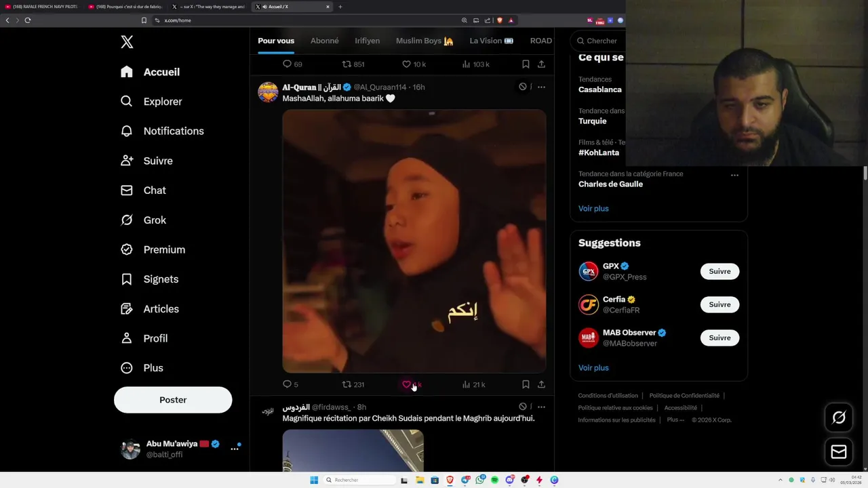This screenshot has width=868, height=488.
Task: Bookmark the post with 103 k views
Action: (526, 64)
